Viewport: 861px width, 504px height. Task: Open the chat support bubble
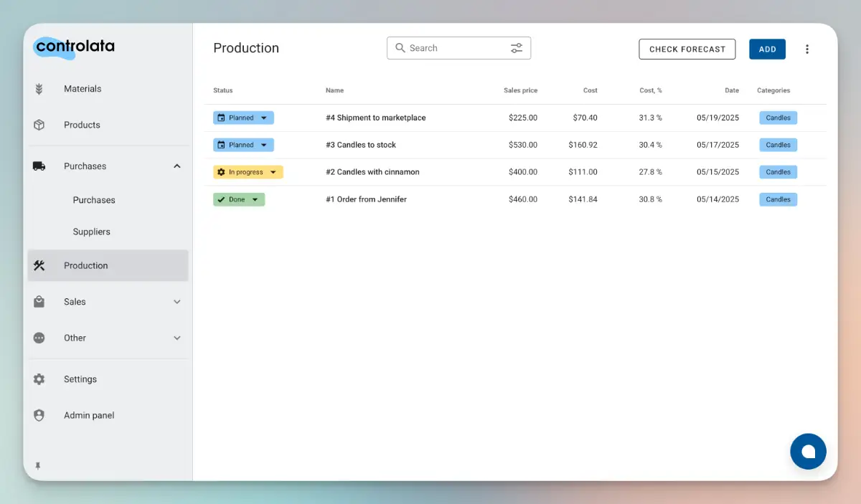[808, 452]
